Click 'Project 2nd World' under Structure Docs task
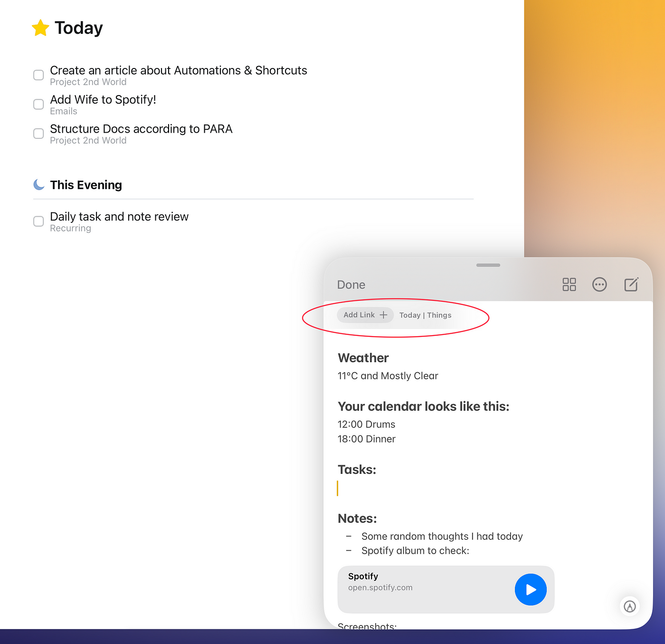This screenshot has height=644, width=665. click(x=88, y=140)
